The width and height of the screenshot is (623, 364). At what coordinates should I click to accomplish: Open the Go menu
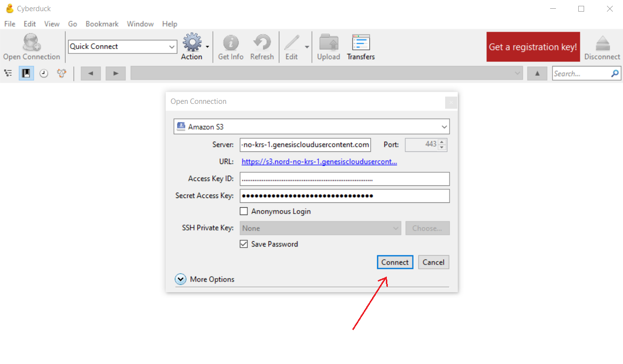coord(72,24)
